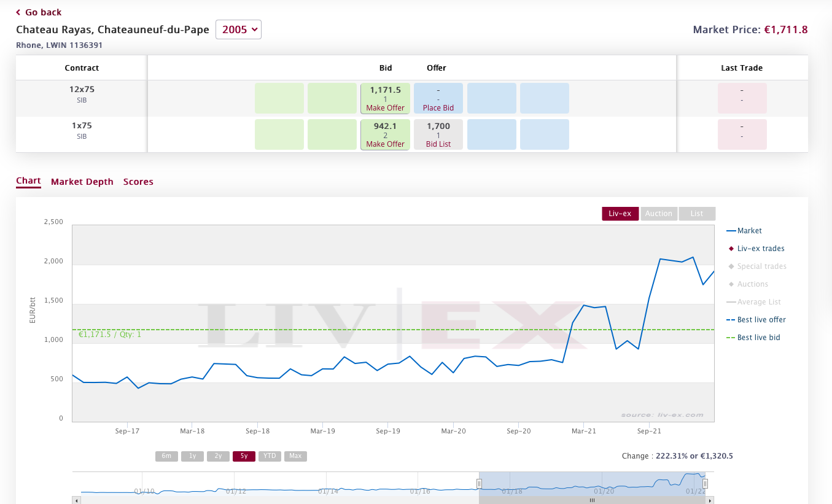Click the scrollbar right arrow

[x=710, y=500]
